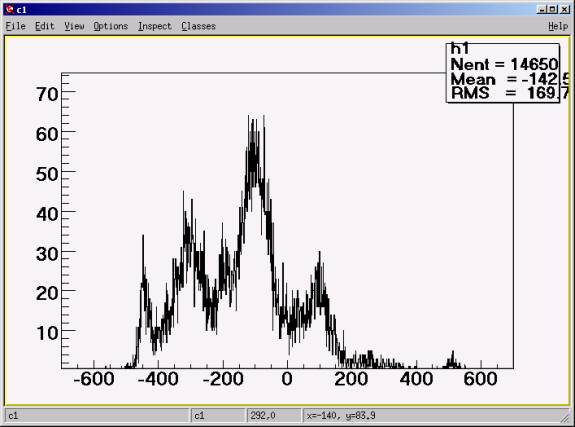Click the status bar coordinates x=-140, y=83.9
Viewport: 575px width, 427px height.
341,416
